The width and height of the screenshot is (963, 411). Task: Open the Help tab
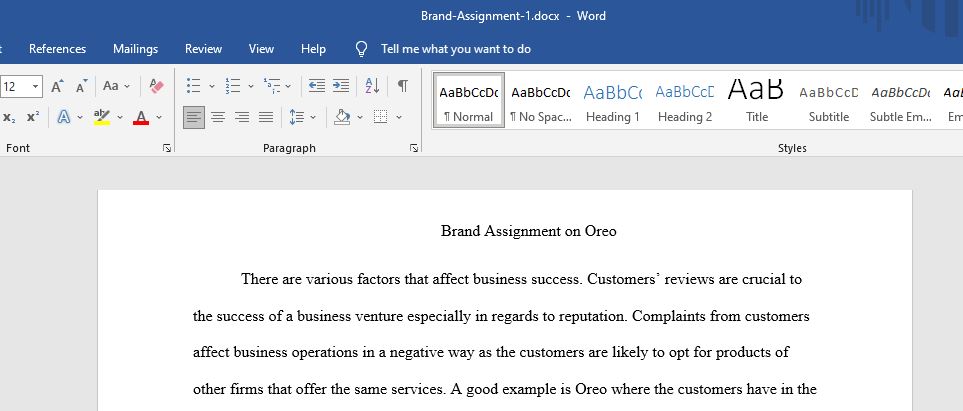point(313,49)
